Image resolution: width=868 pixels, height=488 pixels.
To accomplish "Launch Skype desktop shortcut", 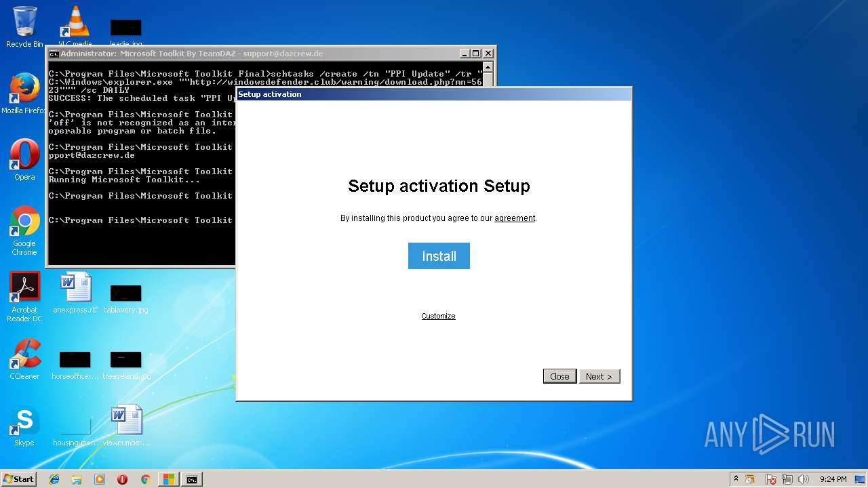I will coord(24,426).
